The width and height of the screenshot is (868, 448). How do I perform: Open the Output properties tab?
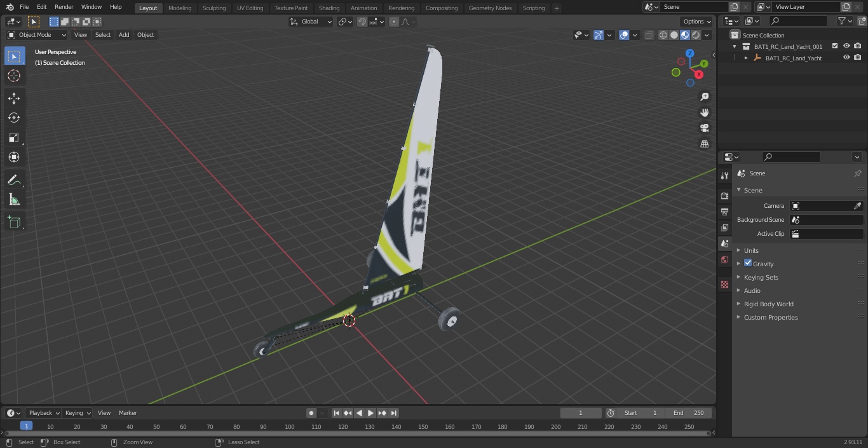click(x=724, y=212)
